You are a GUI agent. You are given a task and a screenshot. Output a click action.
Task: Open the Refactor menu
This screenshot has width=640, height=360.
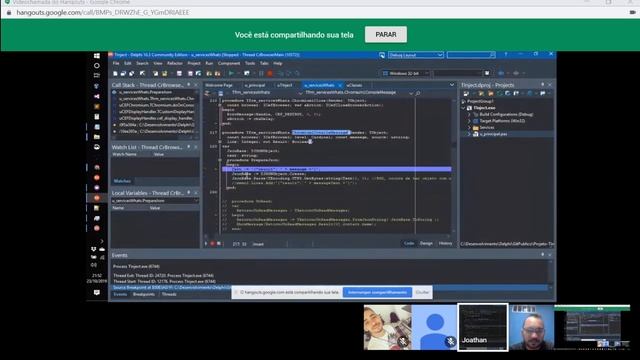175,63
